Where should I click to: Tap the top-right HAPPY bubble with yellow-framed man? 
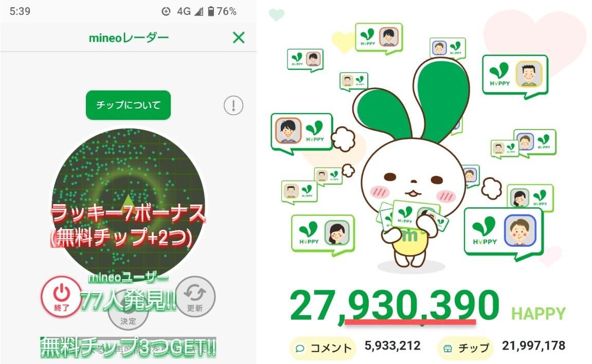coord(515,76)
